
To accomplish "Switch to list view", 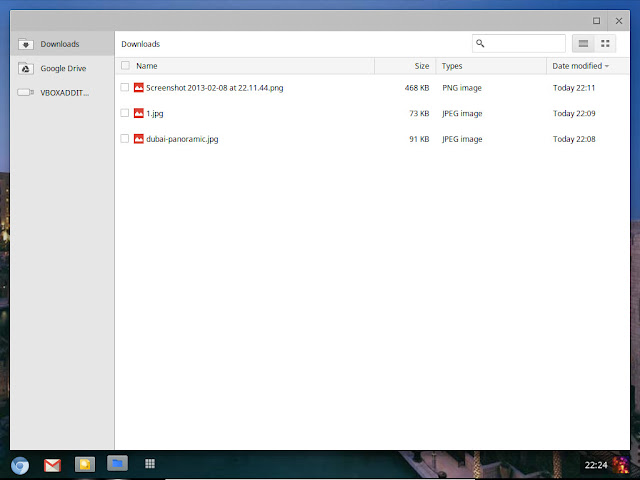I will coord(583,44).
